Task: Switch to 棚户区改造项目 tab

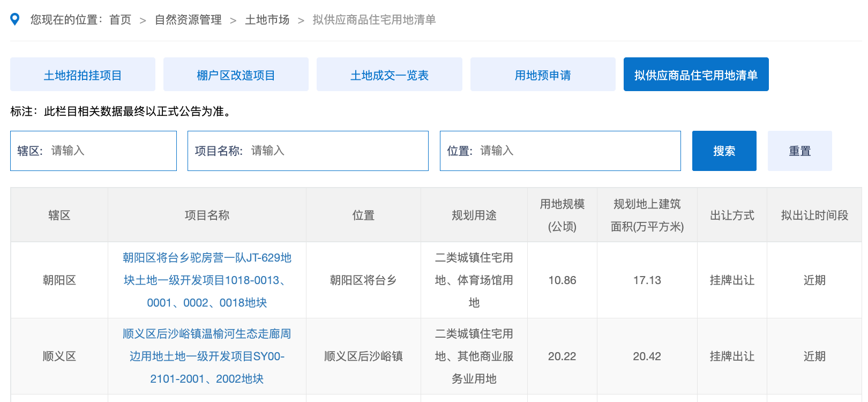Action: click(x=236, y=75)
